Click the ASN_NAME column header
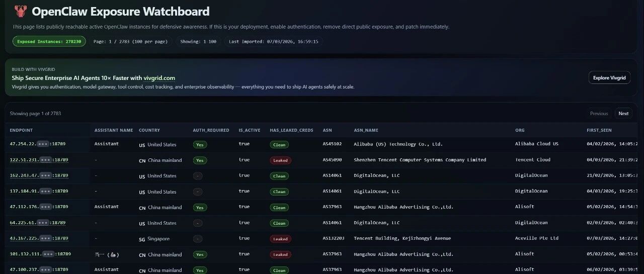 coord(366,130)
